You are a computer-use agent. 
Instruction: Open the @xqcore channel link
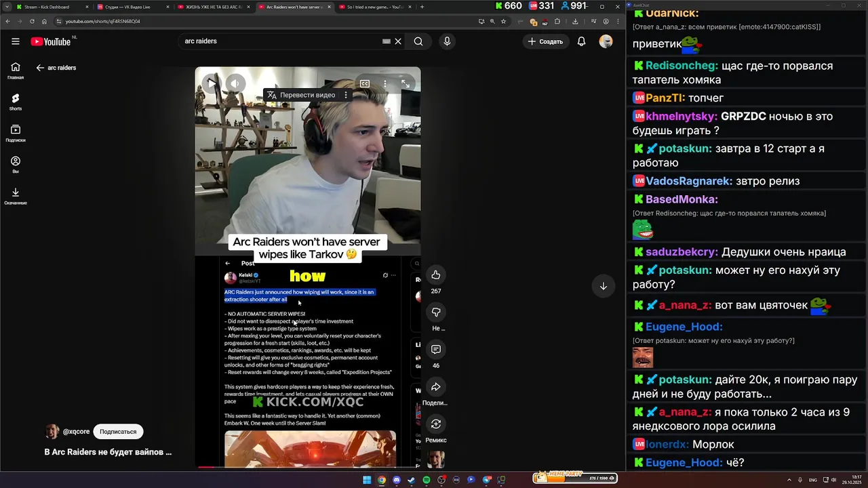(76, 432)
